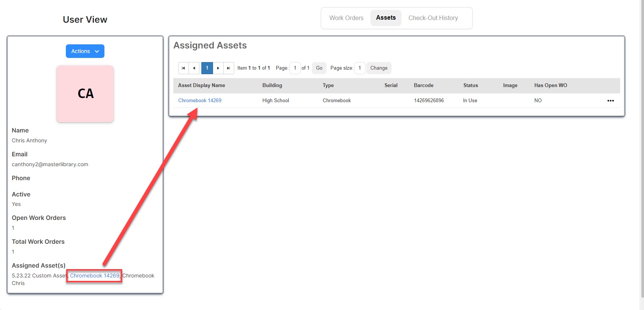Select the High School building cell

tap(275, 100)
